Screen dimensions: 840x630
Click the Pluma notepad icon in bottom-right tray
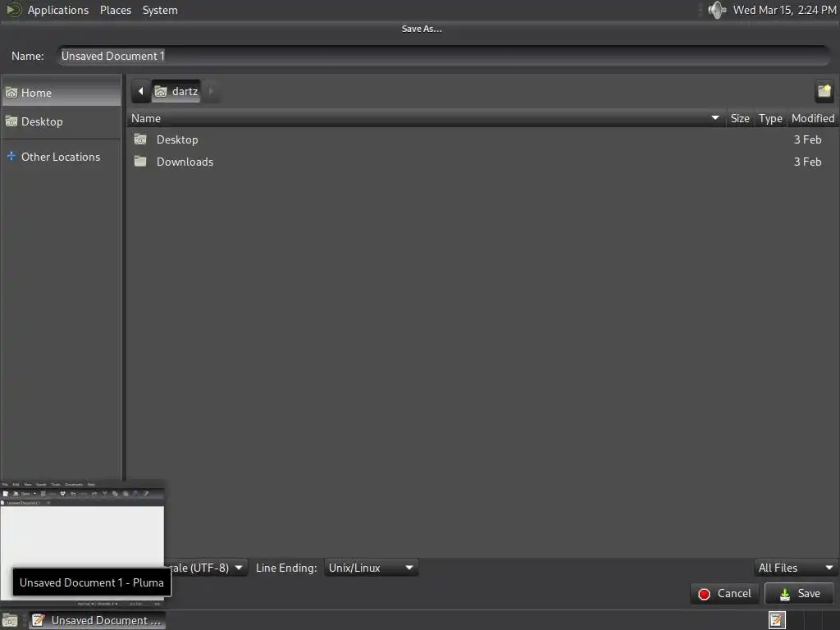(777, 620)
